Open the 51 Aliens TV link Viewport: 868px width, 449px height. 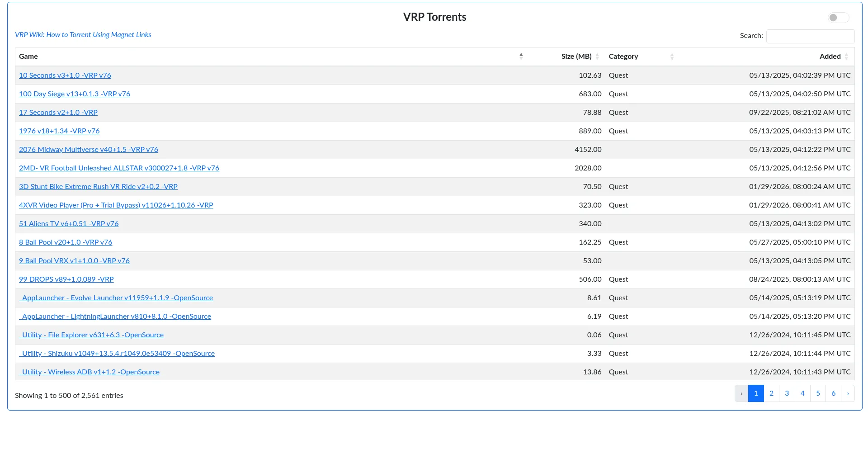69,224
